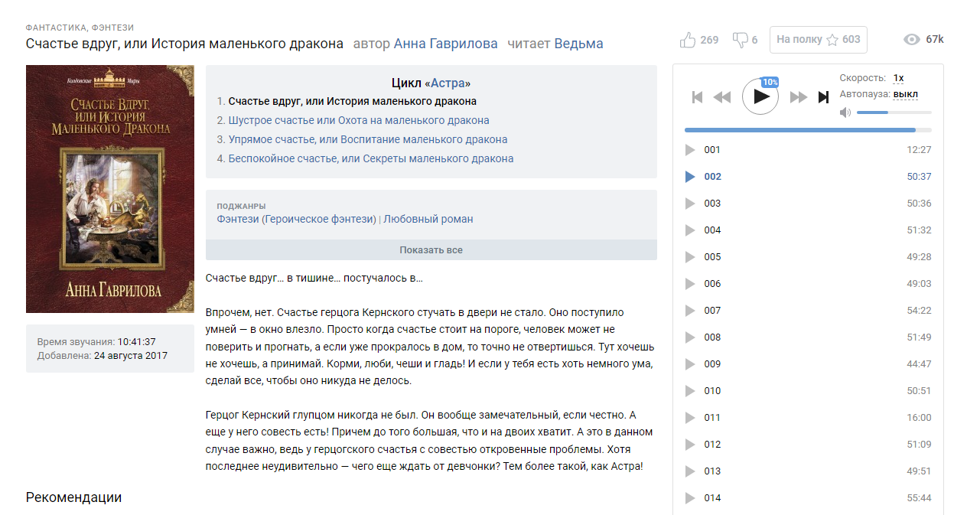980x515 pixels.
Task: Play track 005 using its play icon
Action: pyautogui.click(x=690, y=257)
